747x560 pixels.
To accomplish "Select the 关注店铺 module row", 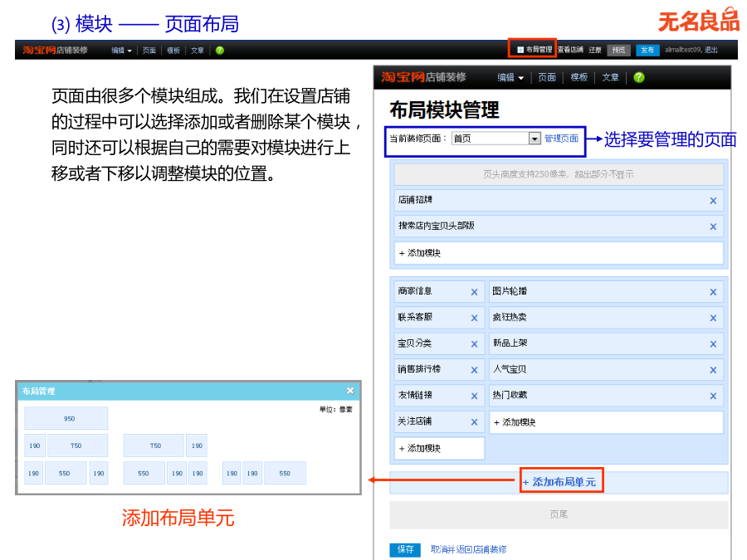I will click(439, 421).
